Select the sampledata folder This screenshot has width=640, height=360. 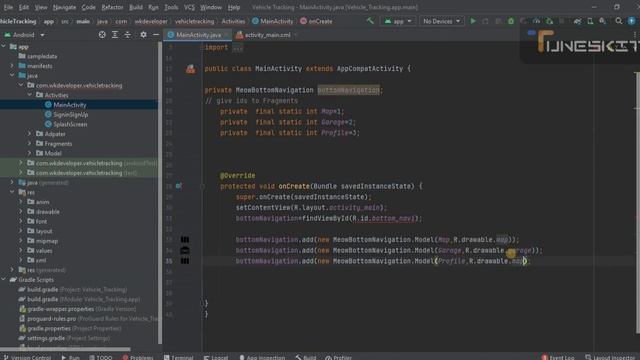click(42, 56)
